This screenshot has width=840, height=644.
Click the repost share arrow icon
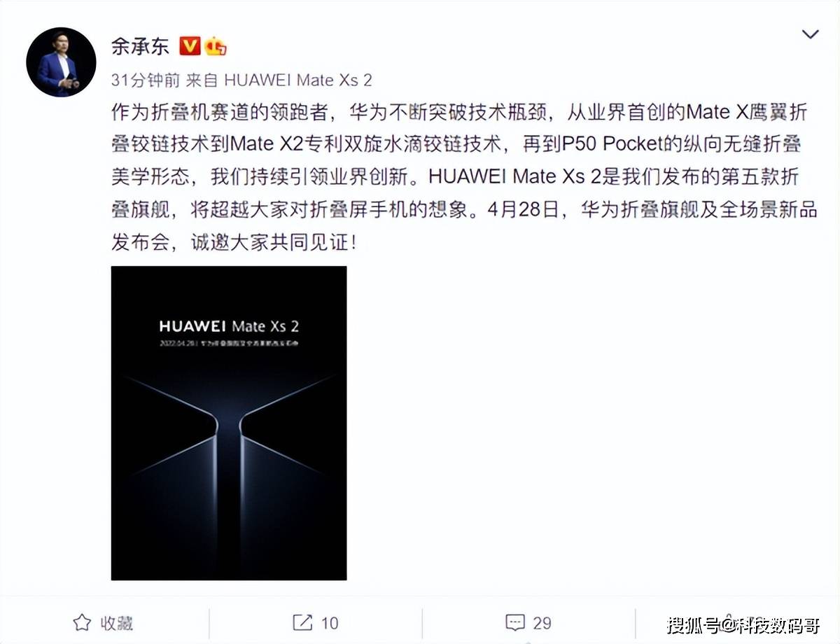[x=302, y=622]
